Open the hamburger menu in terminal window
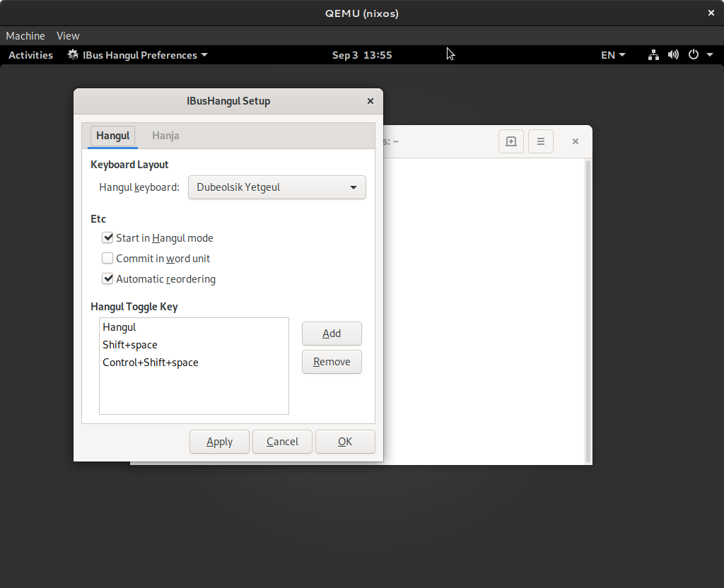724x588 pixels. point(541,141)
